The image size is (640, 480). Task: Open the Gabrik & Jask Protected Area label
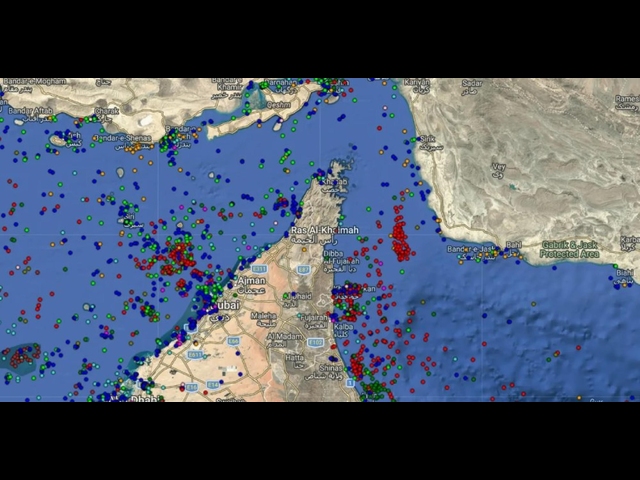point(569,249)
